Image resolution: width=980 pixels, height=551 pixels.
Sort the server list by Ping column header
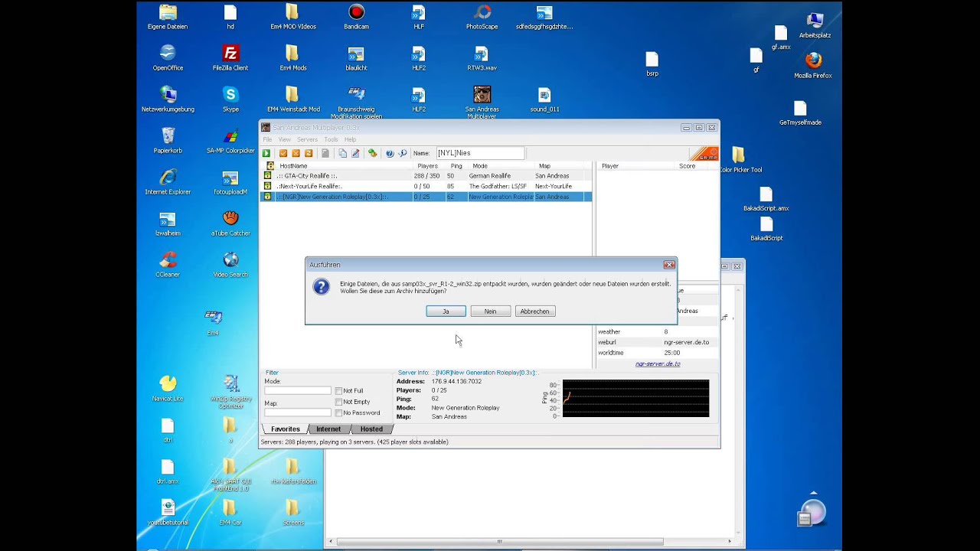pos(456,166)
